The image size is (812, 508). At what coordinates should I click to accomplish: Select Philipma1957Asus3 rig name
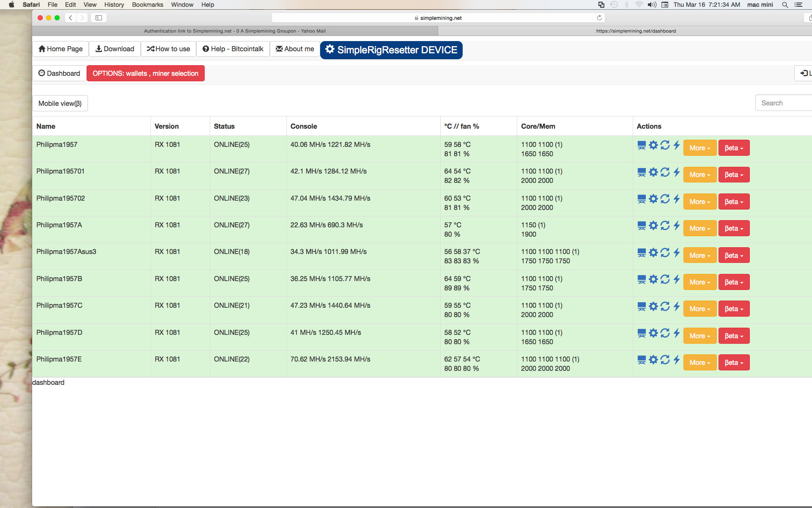(x=66, y=251)
